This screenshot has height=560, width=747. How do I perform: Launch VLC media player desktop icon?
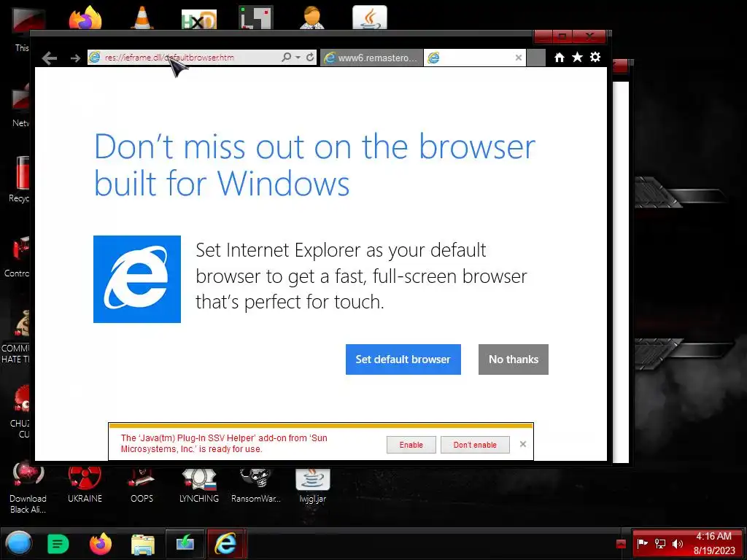[x=142, y=17]
